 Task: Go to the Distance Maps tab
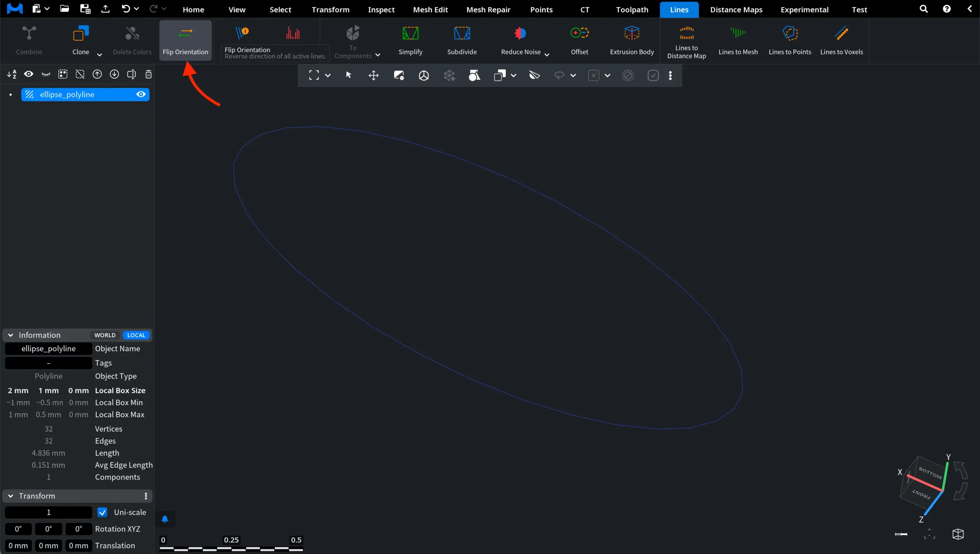click(736, 10)
